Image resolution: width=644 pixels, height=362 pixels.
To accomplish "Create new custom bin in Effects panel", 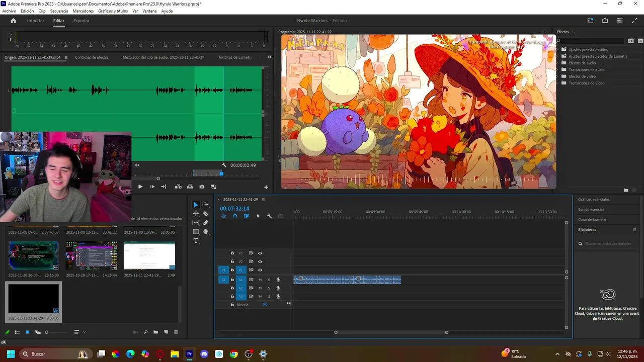I will tap(626, 190).
